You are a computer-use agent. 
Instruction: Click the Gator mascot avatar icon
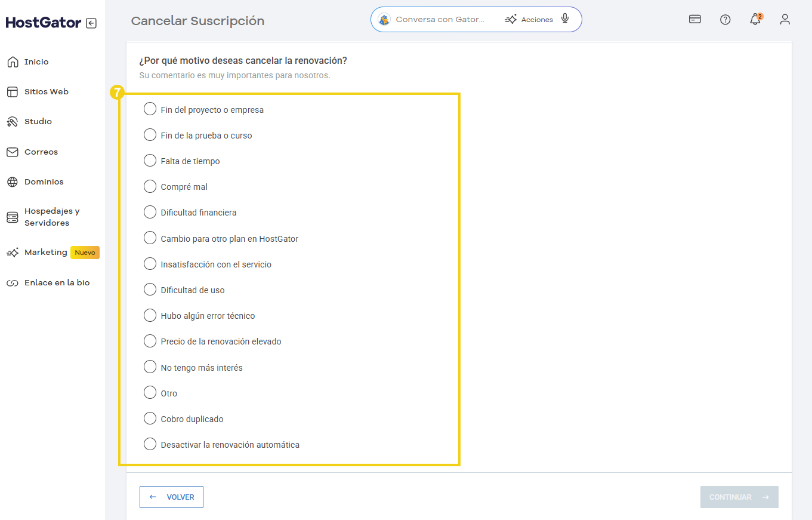[x=384, y=19]
